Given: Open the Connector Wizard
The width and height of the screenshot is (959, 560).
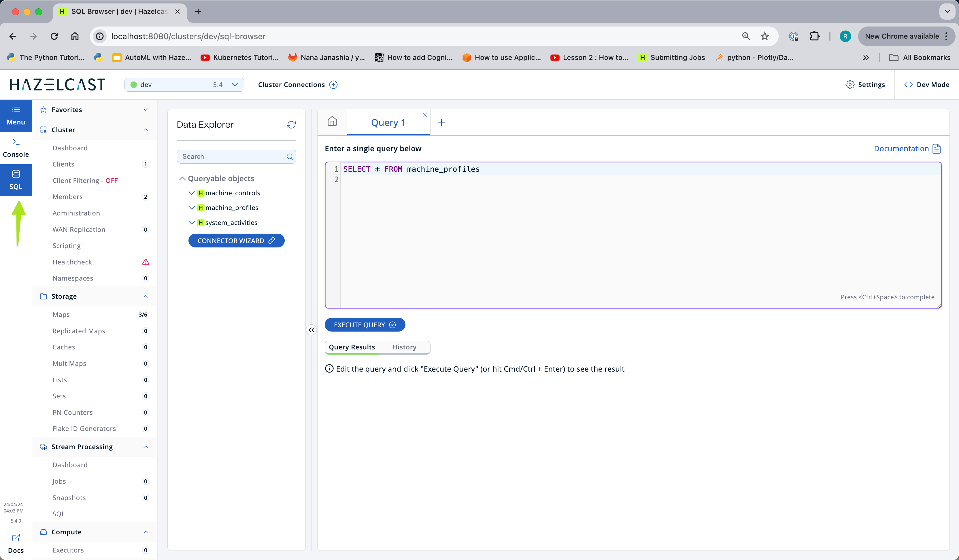Looking at the screenshot, I should tap(236, 241).
